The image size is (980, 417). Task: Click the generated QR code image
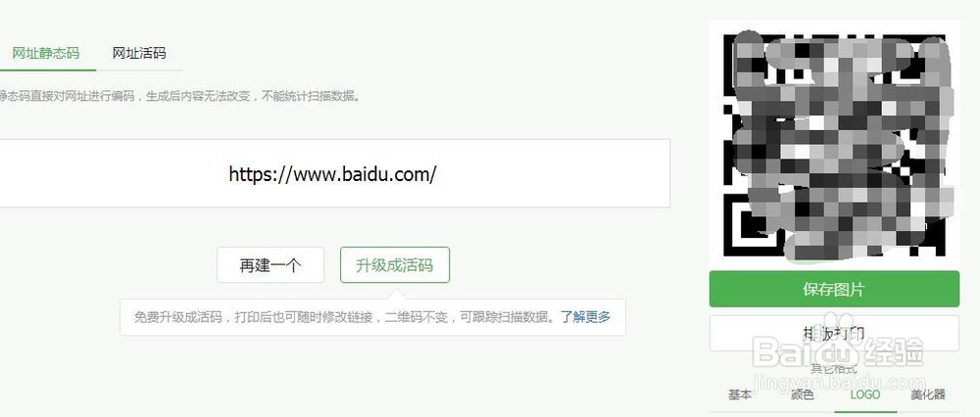[834, 145]
